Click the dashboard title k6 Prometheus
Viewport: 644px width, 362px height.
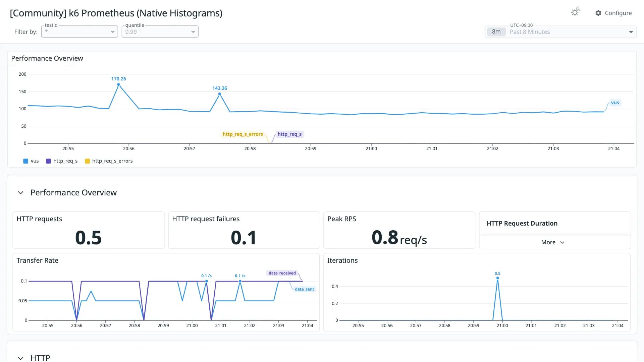coord(116,13)
